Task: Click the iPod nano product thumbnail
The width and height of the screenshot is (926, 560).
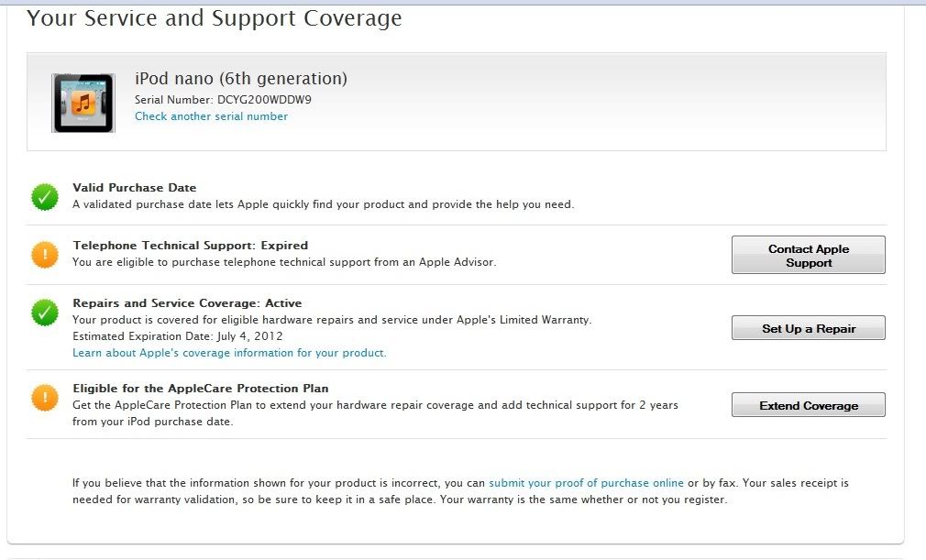Action: pos(83,103)
